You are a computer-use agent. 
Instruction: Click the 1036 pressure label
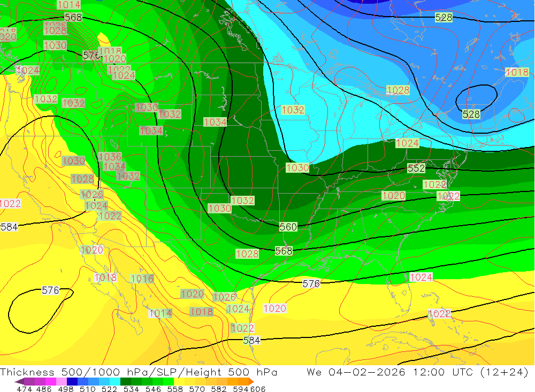[110, 157]
